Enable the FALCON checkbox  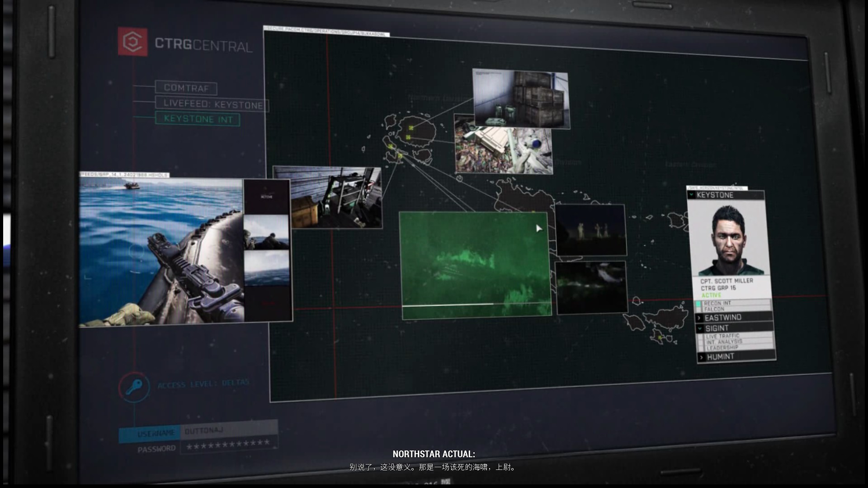coord(699,309)
